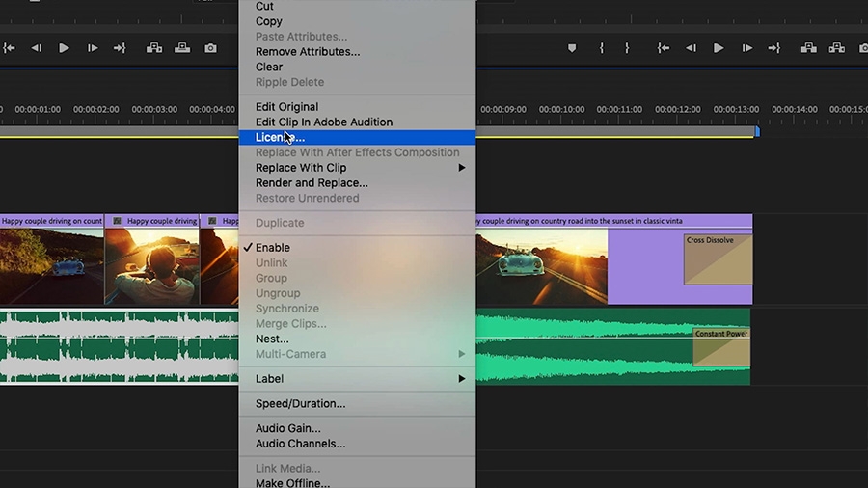Click Go to In in the right monitor
The image size is (868, 488).
[664, 48]
